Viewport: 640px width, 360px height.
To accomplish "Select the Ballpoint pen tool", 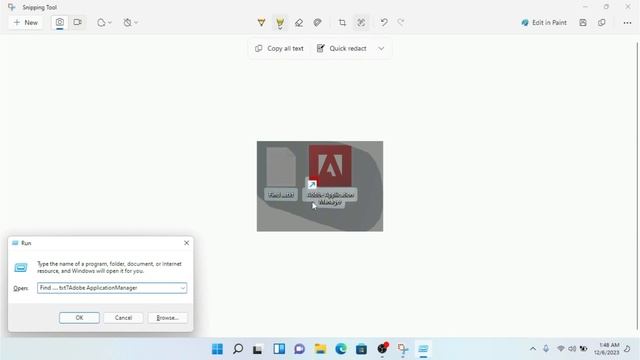I will click(261, 22).
